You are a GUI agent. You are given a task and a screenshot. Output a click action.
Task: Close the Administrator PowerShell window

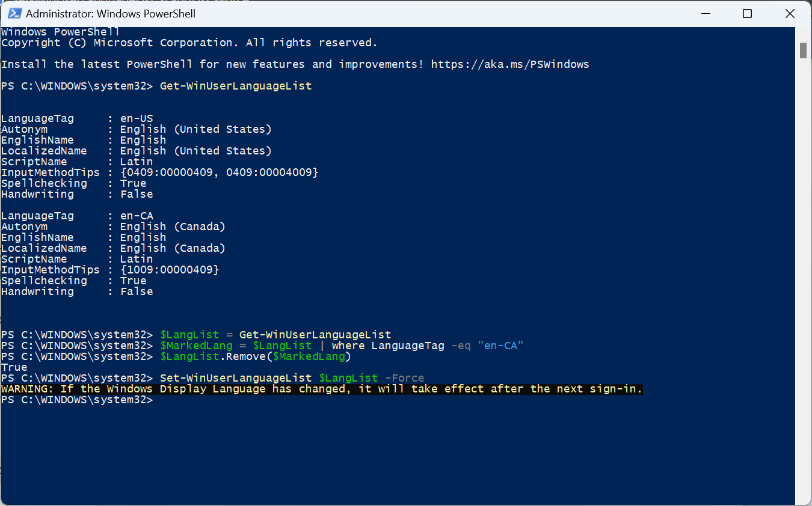[790, 13]
